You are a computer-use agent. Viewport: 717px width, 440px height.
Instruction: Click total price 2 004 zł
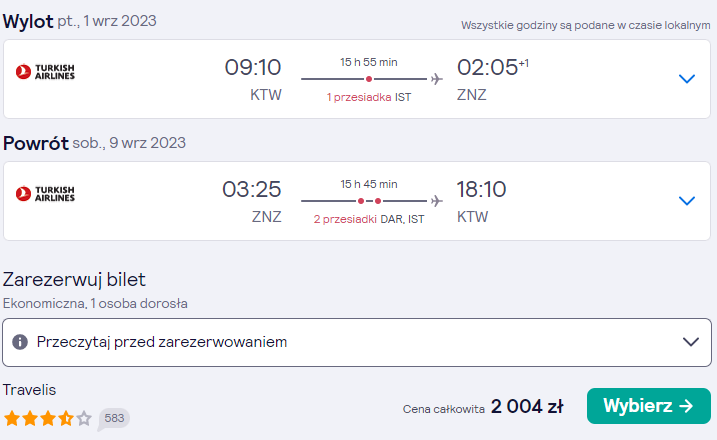click(x=527, y=406)
